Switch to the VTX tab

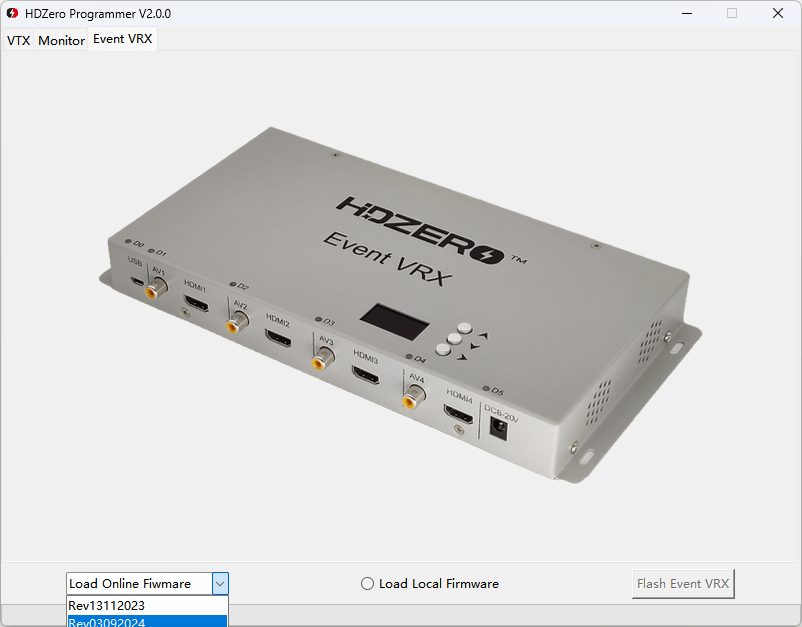18,41
